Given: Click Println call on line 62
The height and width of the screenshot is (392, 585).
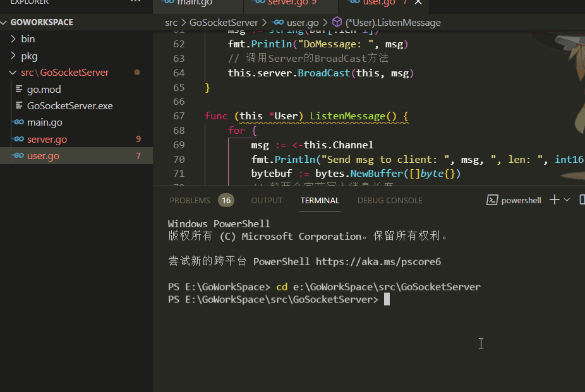Looking at the screenshot, I should click(x=271, y=44).
